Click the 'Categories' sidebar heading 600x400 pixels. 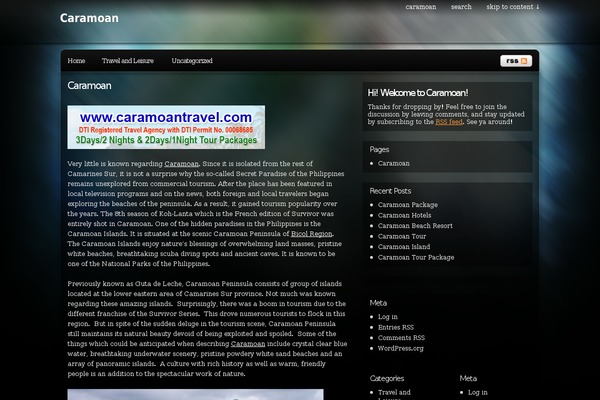(387, 379)
